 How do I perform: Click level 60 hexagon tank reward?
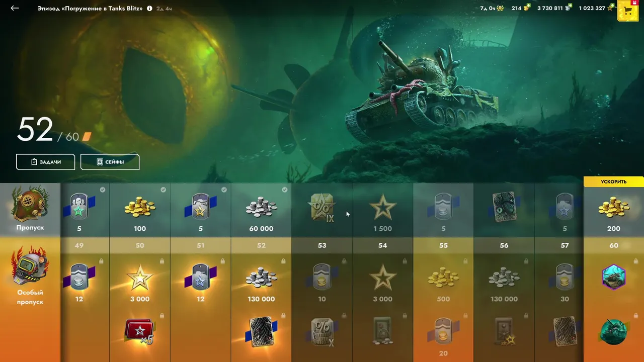coord(614,277)
